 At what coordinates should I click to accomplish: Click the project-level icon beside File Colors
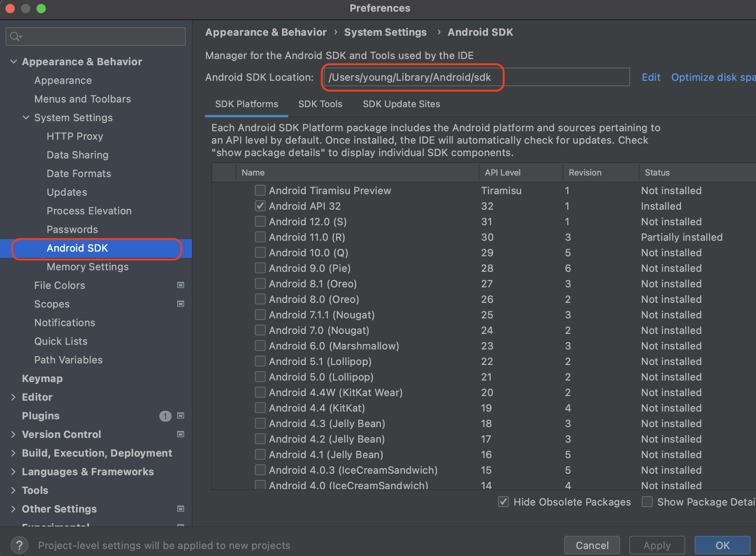click(x=181, y=285)
